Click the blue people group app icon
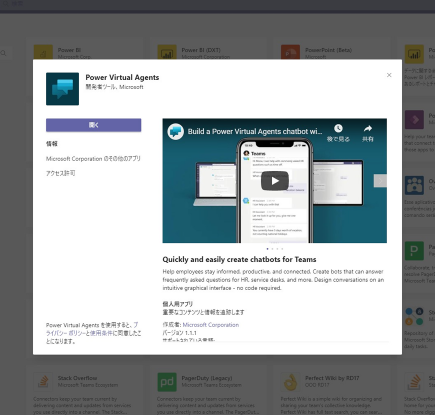The height and width of the screenshot is (415, 435). pos(414,185)
